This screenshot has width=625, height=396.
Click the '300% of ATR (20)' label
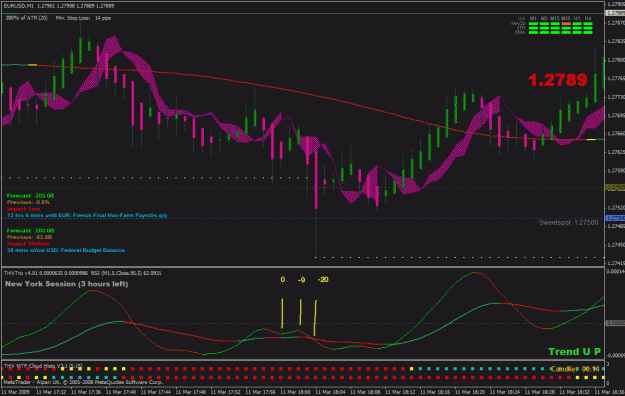pos(27,18)
